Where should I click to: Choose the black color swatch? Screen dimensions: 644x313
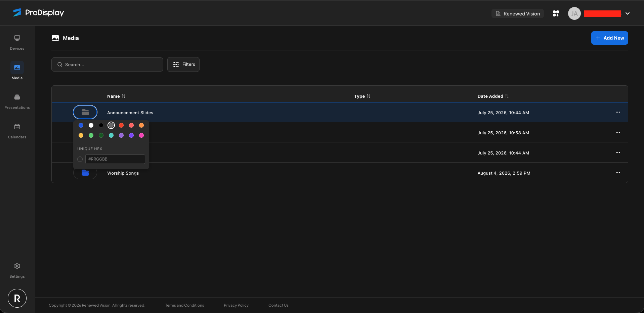click(x=101, y=125)
